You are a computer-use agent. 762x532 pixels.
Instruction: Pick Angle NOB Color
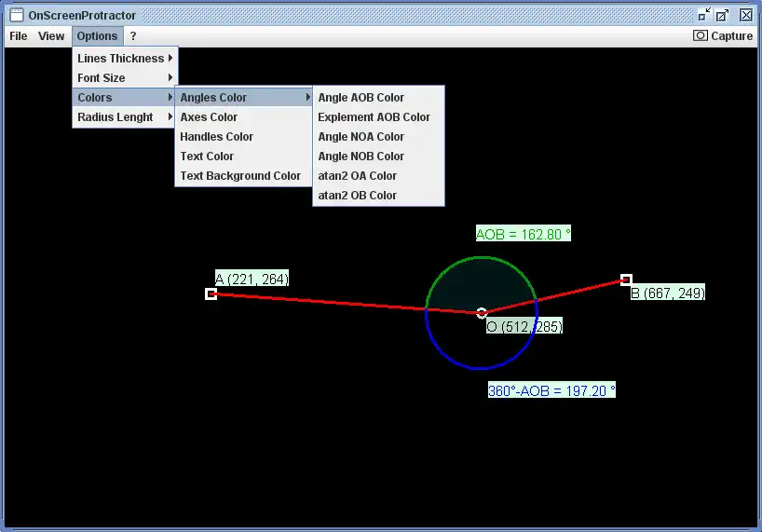[378, 156]
